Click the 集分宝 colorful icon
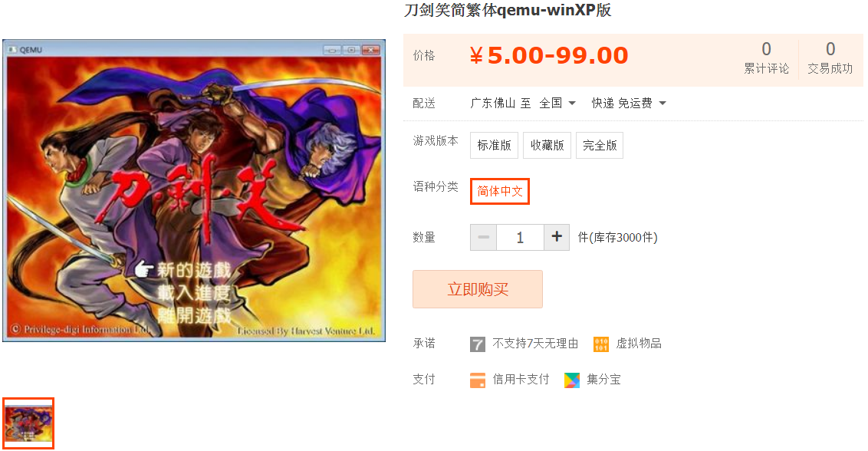The height and width of the screenshot is (451, 868). [572, 380]
